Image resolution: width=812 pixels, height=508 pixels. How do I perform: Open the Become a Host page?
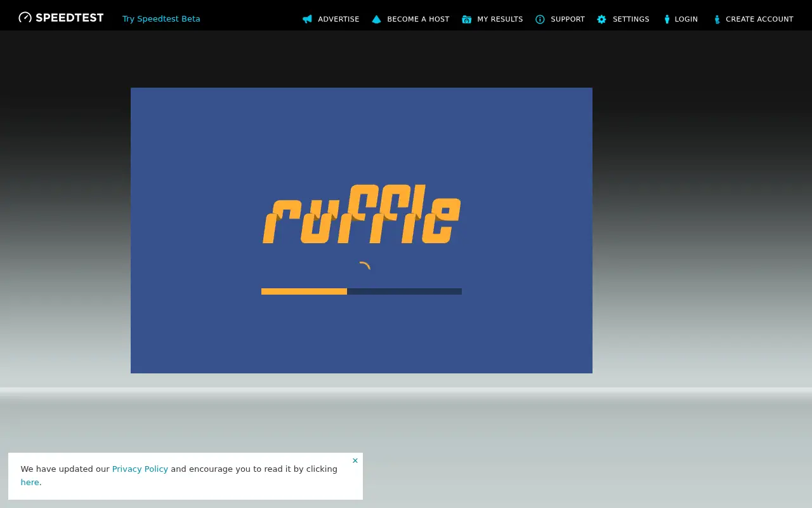pyautogui.click(x=418, y=19)
